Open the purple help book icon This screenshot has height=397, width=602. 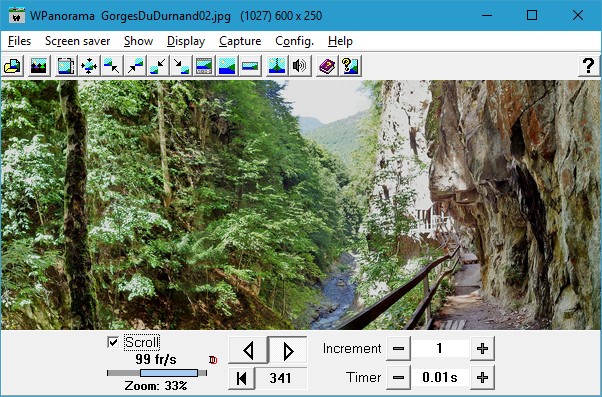pos(327,66)
